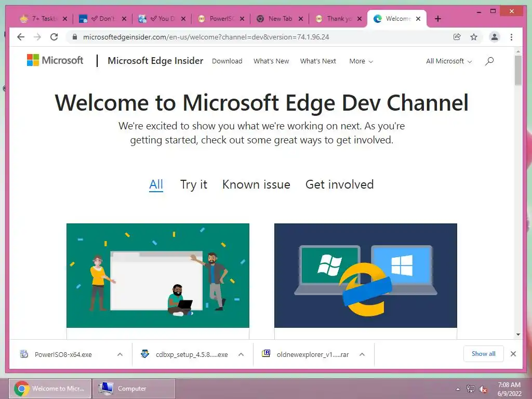Screen dimensions: 532x399
Task: Click the page vertical scrollbar thumb
Action: coord(518,70)
